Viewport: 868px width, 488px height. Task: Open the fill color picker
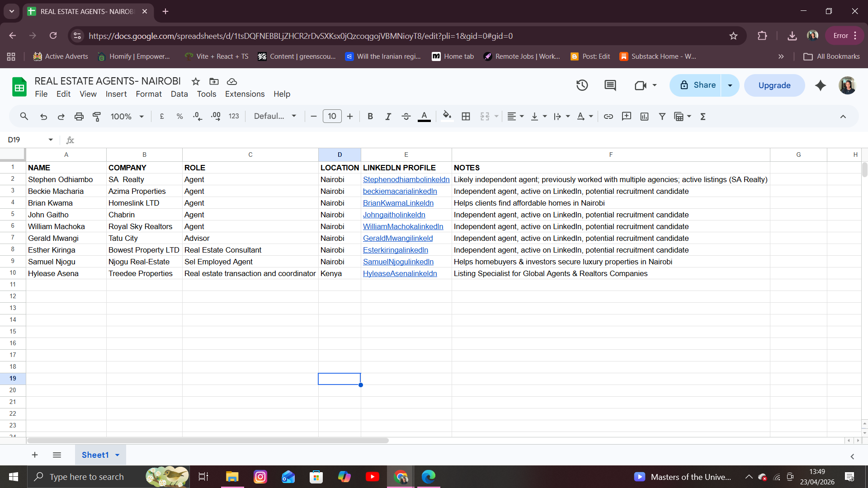(x=447, y=117)
